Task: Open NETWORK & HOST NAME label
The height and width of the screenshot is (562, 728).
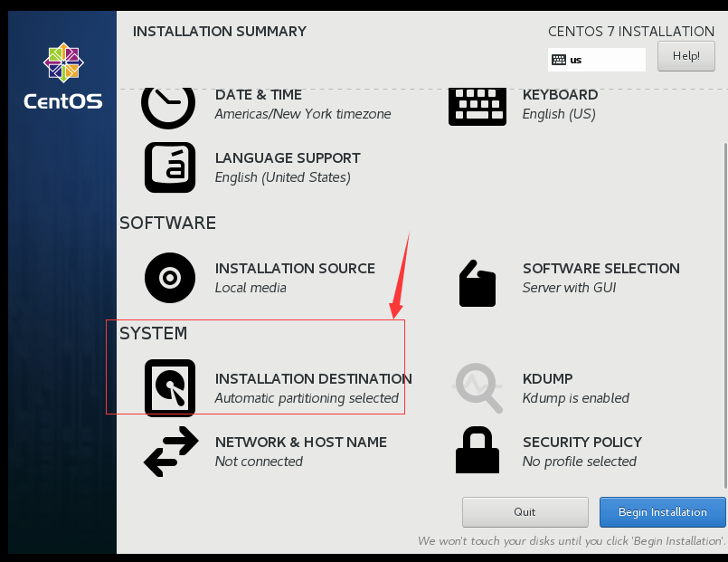Action: click(301, 443)
